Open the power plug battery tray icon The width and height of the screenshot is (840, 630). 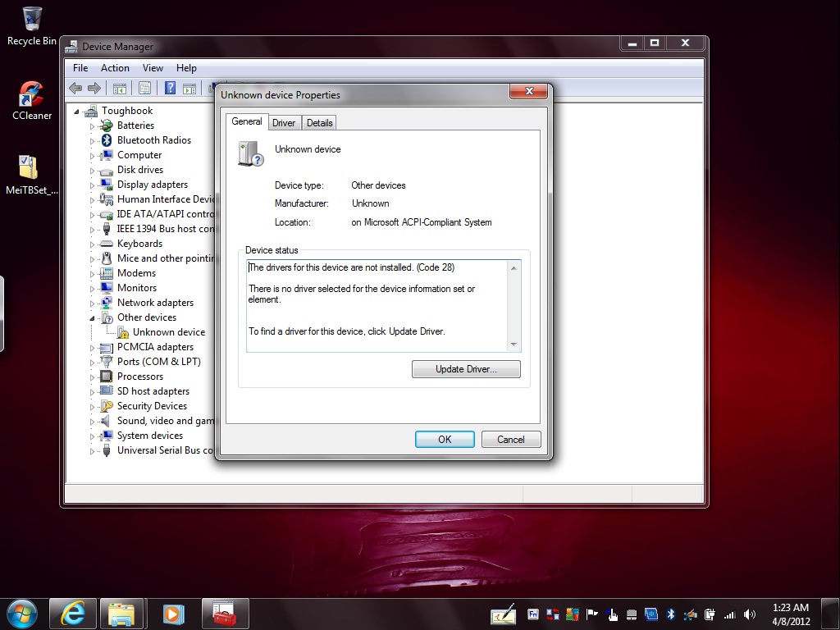click(710, 614)
